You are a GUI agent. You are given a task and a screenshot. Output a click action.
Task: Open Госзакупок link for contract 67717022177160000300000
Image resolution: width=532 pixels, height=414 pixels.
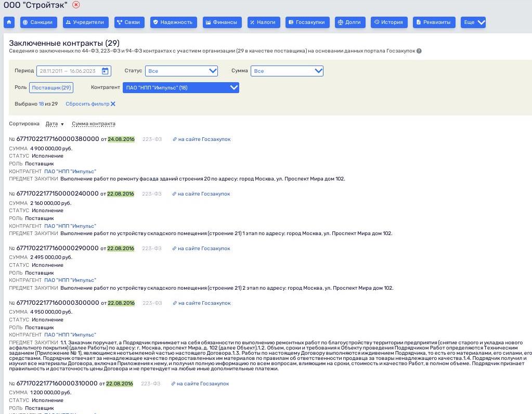pyautogui.click(x=202, y=303)
